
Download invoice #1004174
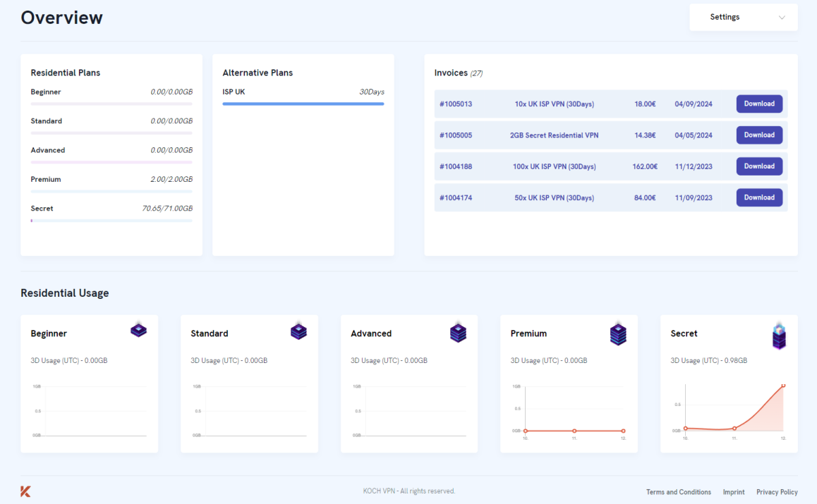(x=759, y=197)
